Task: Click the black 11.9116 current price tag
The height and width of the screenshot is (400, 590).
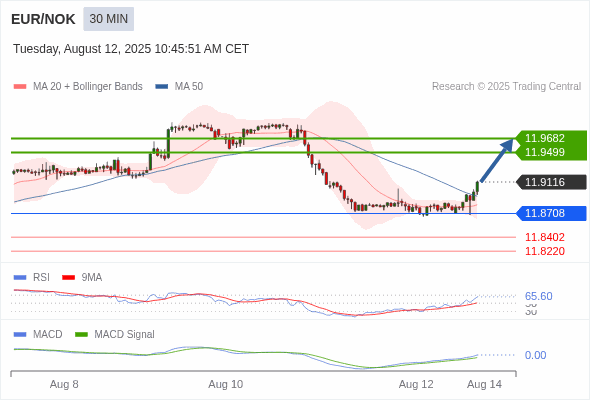Action: click(551, 182)
